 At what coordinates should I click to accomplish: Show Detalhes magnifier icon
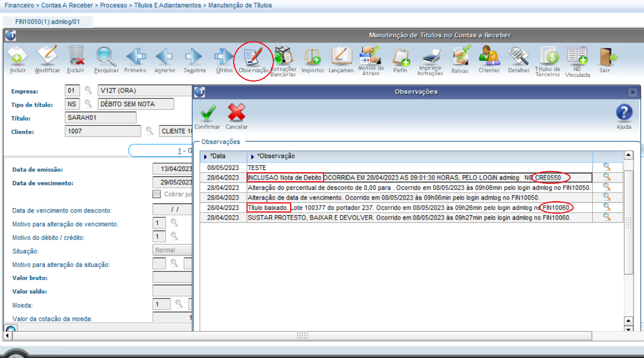point(519,60)
